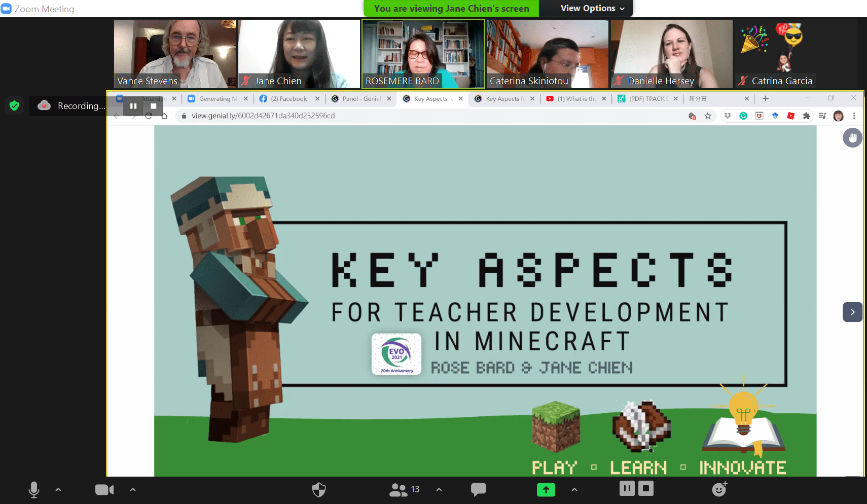Viewport: 867px width, 504px height.
Task: Click the EVO 2021 20th Anniversary logo
Action: coord(396,354)
